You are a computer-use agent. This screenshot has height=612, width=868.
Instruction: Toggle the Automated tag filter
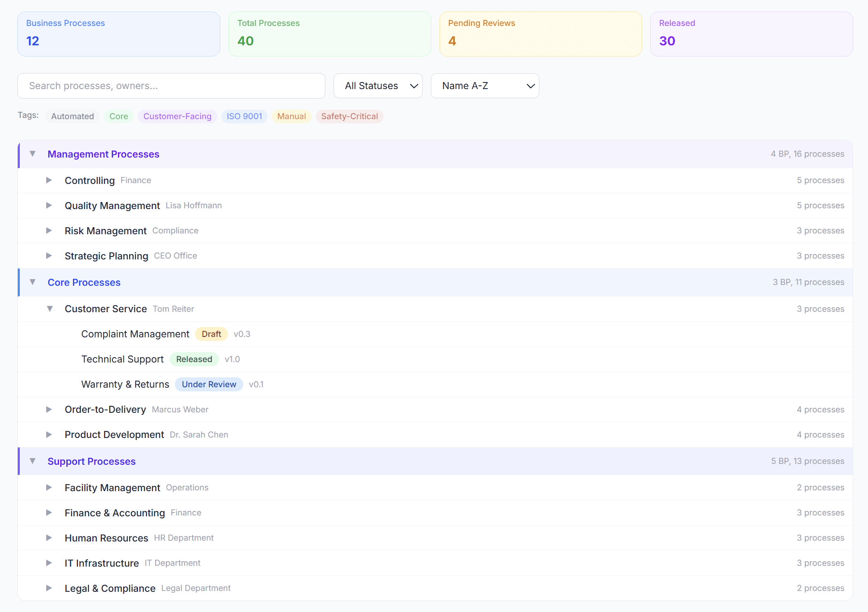(x=73, y=116)
